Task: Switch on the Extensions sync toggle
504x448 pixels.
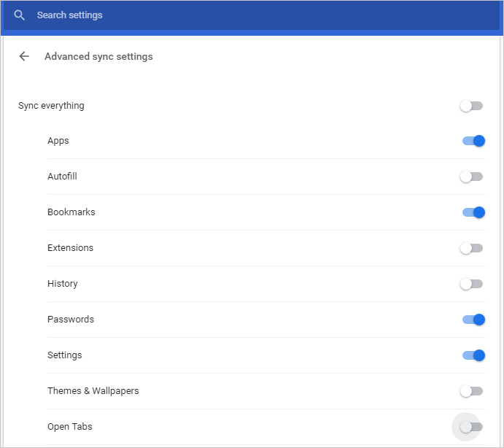Action: click(x=471, y=248)
